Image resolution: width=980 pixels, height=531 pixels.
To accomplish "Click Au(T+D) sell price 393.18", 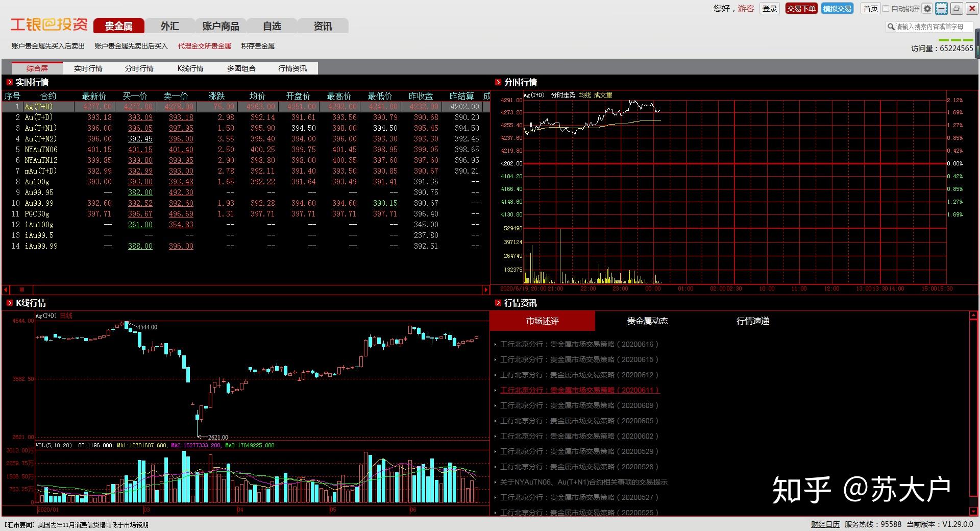I will (181, 117).
